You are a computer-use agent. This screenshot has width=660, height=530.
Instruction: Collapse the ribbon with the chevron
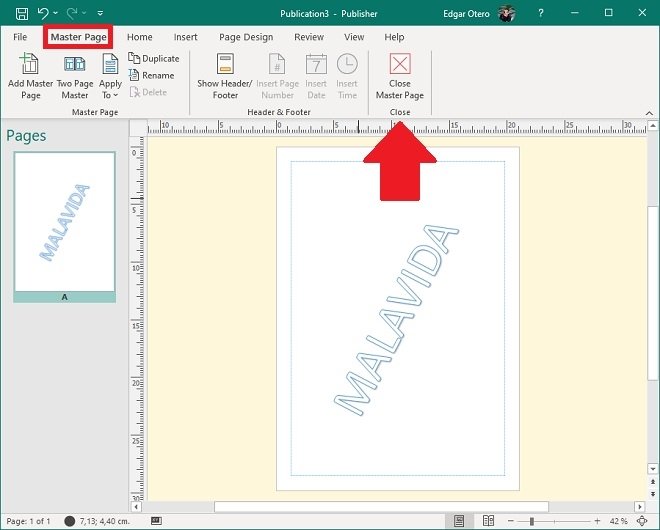(649, 113)
